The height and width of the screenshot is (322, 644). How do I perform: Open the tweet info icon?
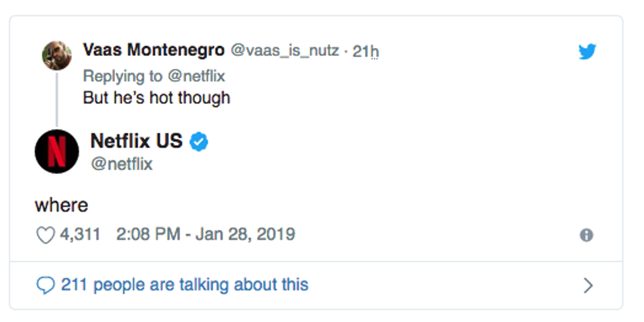587,235
